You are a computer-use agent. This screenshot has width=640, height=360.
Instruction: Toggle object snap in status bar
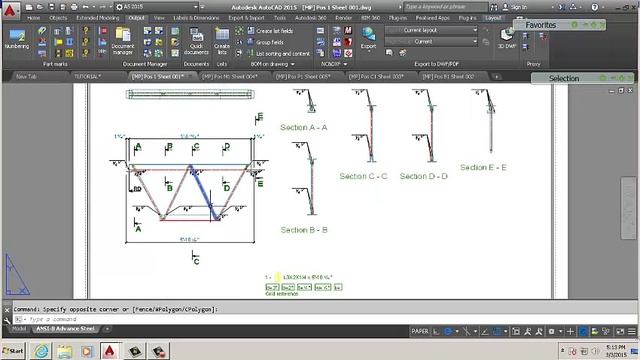tap(496, 331)
